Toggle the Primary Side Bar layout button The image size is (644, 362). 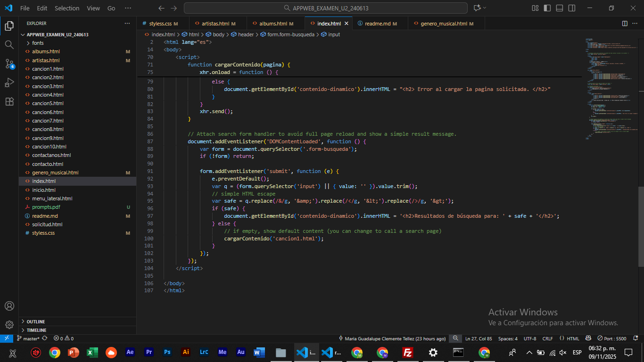547,8
